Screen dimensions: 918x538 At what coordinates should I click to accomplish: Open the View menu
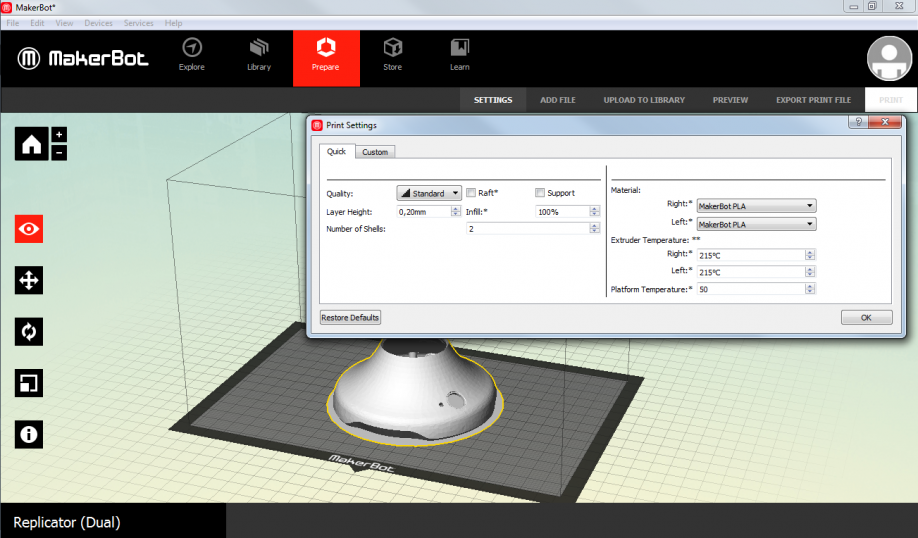coord(64,23)
